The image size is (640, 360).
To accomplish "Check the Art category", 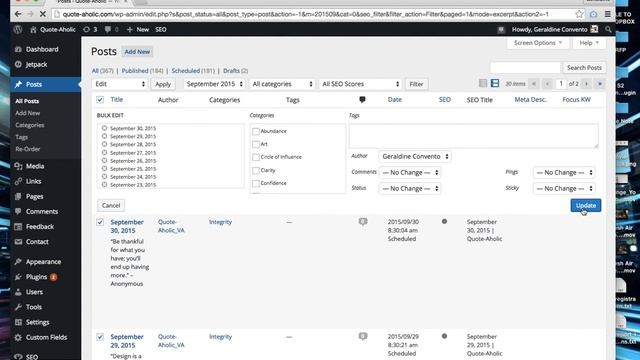I will [256, 144].
